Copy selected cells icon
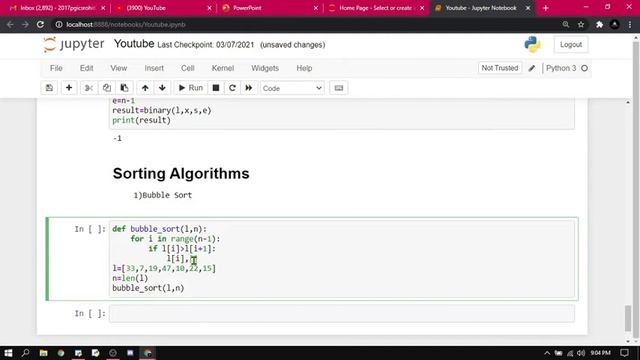Viewport: 640px width, 360px height. coord(107,88)
